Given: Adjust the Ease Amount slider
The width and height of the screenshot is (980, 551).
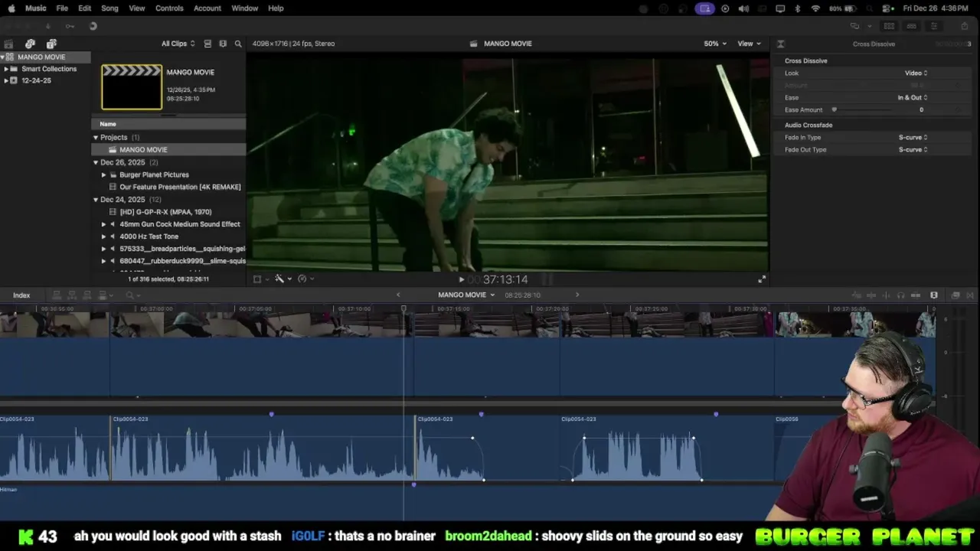Looking at the screenshot, I should click(x=835, y=110).
